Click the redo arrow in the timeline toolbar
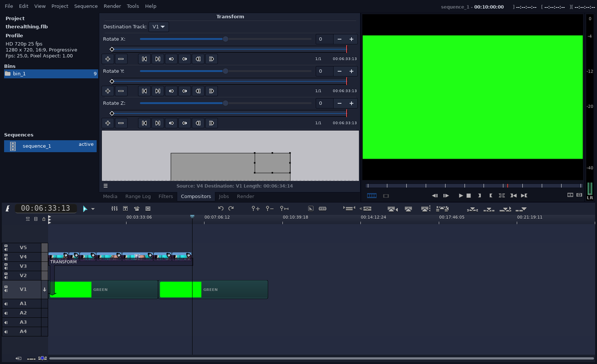 (x=231, y=209)
